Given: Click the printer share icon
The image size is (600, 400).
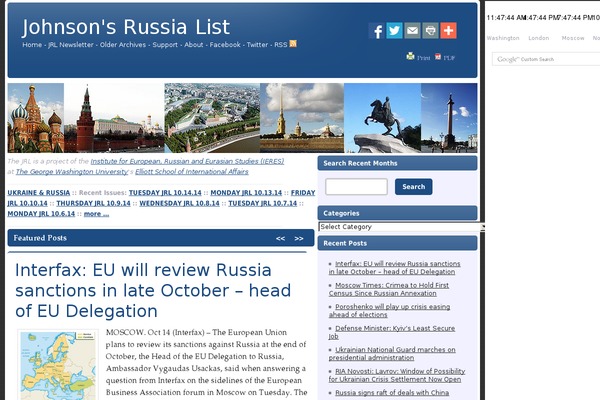Looking at the screenshot, I should (x=430, y=31).
